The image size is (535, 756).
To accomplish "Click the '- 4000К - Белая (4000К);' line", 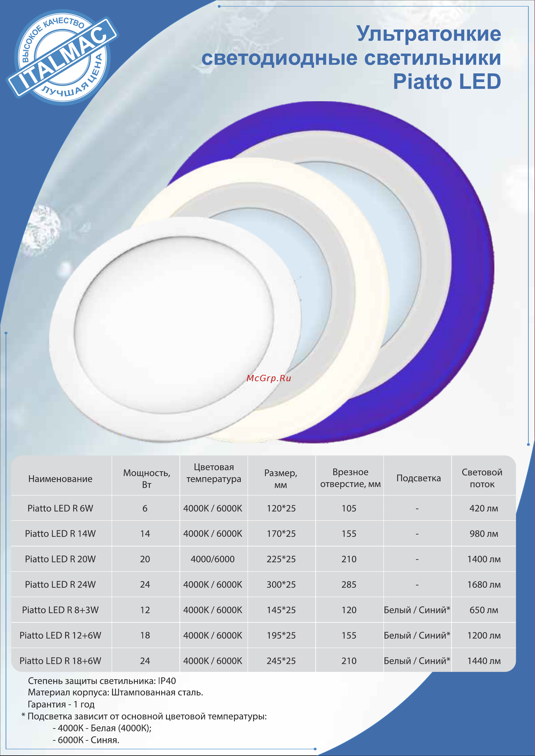I will 102,728.
